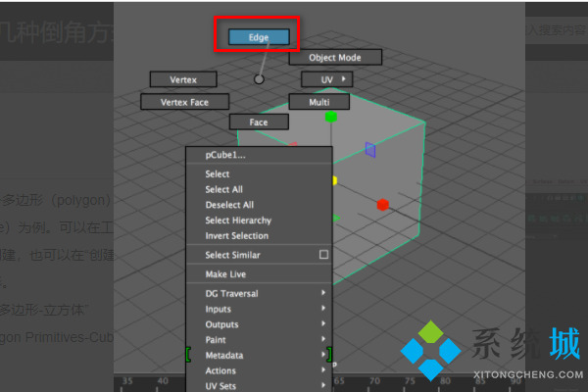Screen dimensions: 588x392
Task: Choose Multi component mode
Action: (x=318, y=102)
